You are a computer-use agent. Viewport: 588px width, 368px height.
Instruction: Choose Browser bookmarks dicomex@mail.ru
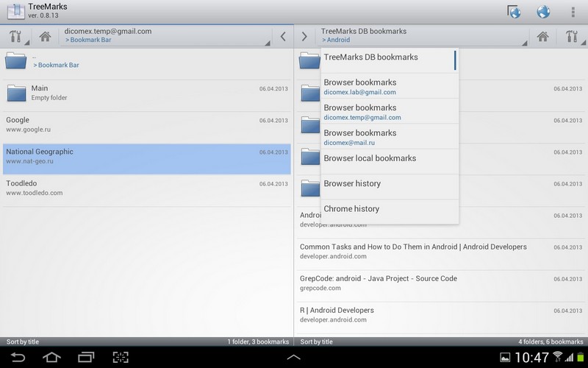[x=390, y=137]
